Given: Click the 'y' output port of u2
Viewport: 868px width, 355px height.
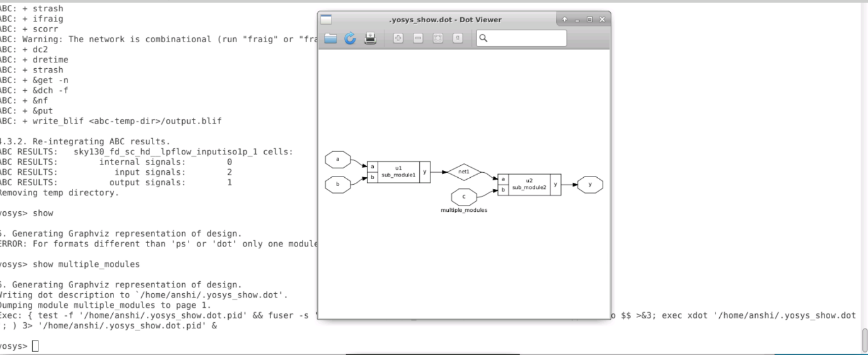Looking at the screenshot, I should (x=555, y=184).
